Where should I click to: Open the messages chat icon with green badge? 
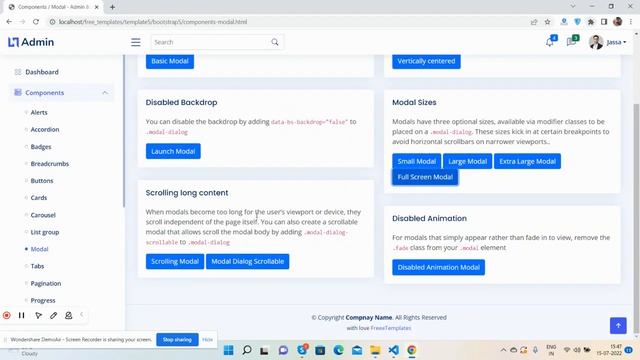pyautogui.click(x=571, y=42)
